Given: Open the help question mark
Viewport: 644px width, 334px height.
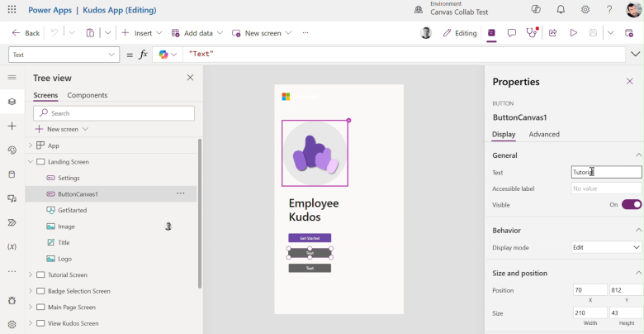Looking at the screenshot, I should [x=609, y=9].
